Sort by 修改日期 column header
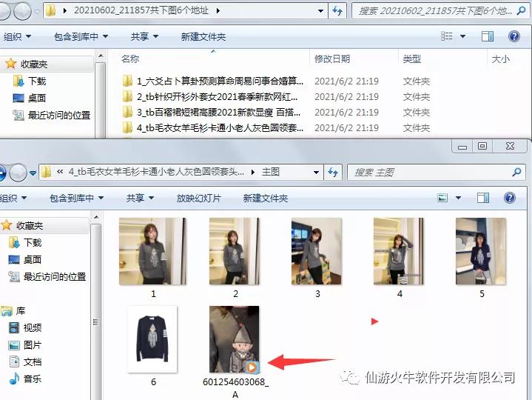The height and width of the screenshot is (400, 532). pos(332,59)
